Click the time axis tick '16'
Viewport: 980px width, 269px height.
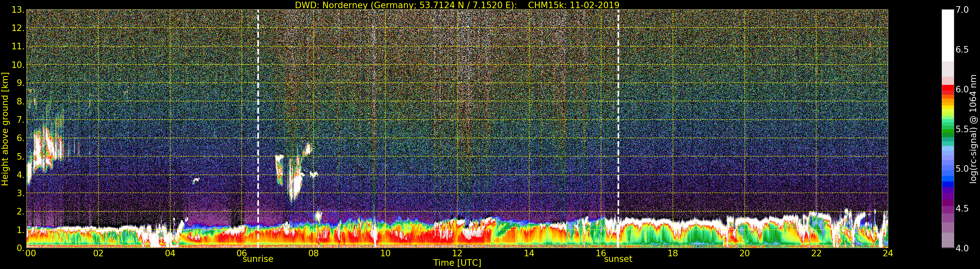[601, 253]
